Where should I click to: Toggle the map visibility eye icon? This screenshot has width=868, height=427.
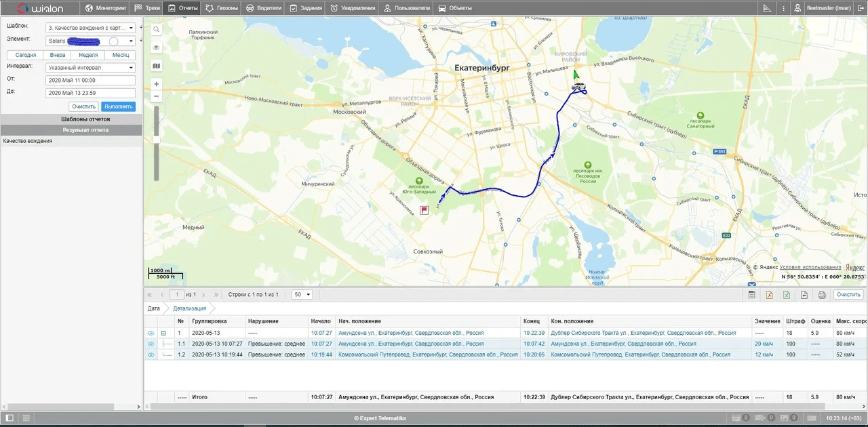coord(157,48)
